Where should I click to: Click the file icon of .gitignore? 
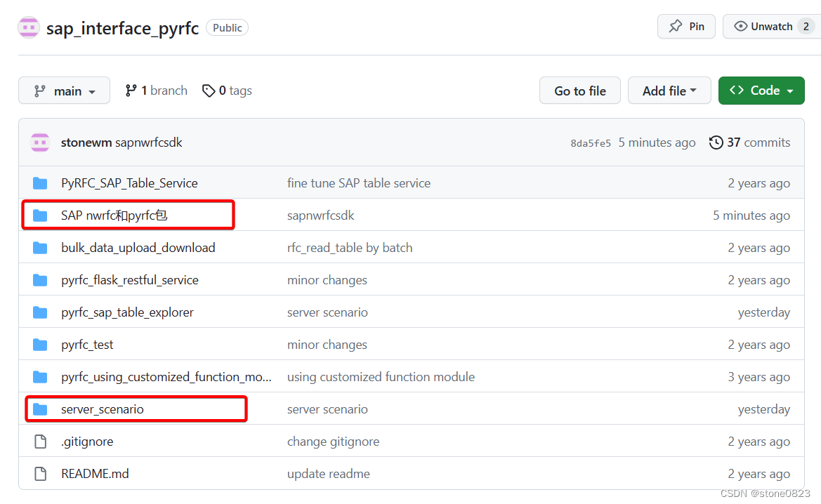pos(40,442)
